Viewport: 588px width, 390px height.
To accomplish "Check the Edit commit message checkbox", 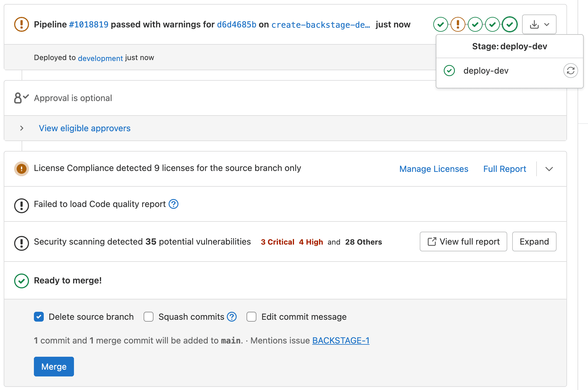I will (251, 317).
